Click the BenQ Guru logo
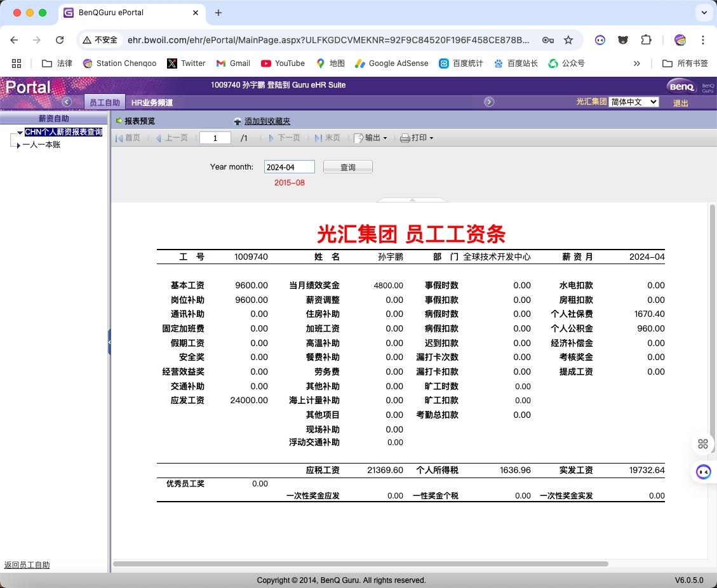 click(x=690, y=86)
